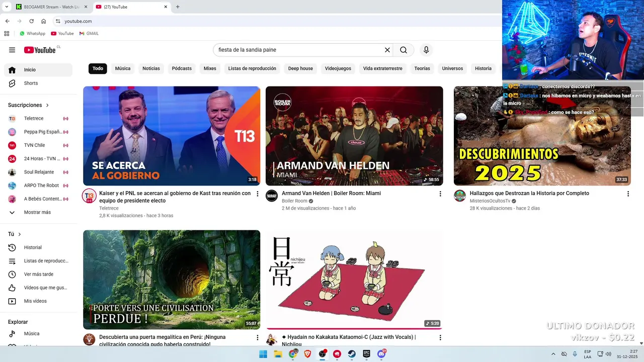644x362 pixels.
Task: Click the magnifying glass search button
Action: tap(404, 50)
